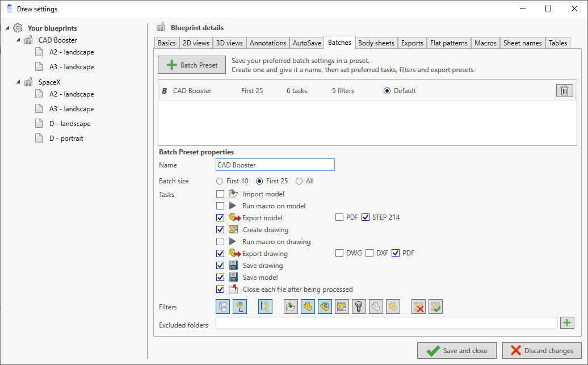Click the Save and close button
The image size is (588, 365).
click(x=457, y=350)
